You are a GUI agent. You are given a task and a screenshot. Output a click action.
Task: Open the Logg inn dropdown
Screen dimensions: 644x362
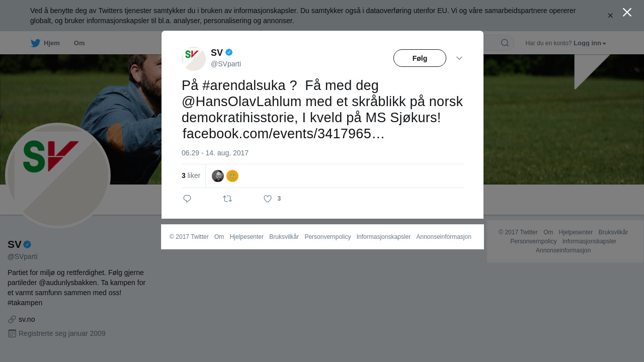[590, 43]
